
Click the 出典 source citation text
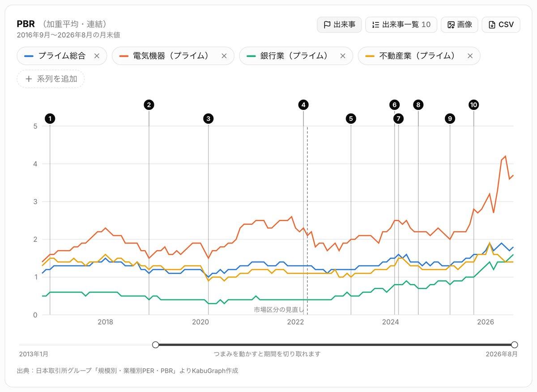(128, 371)
